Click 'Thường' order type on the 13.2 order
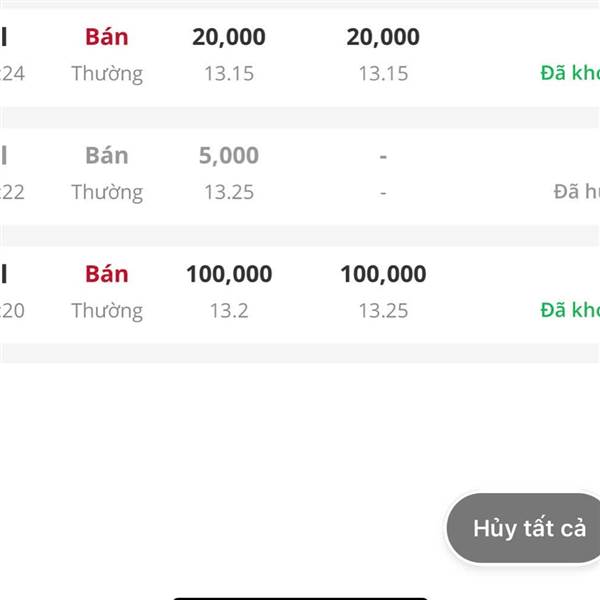 click(x=107, y=311)
